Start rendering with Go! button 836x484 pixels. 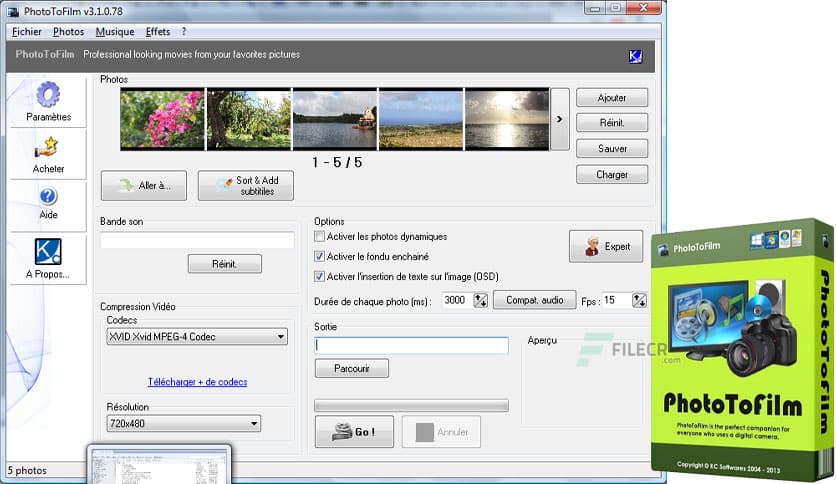point(355,432)
